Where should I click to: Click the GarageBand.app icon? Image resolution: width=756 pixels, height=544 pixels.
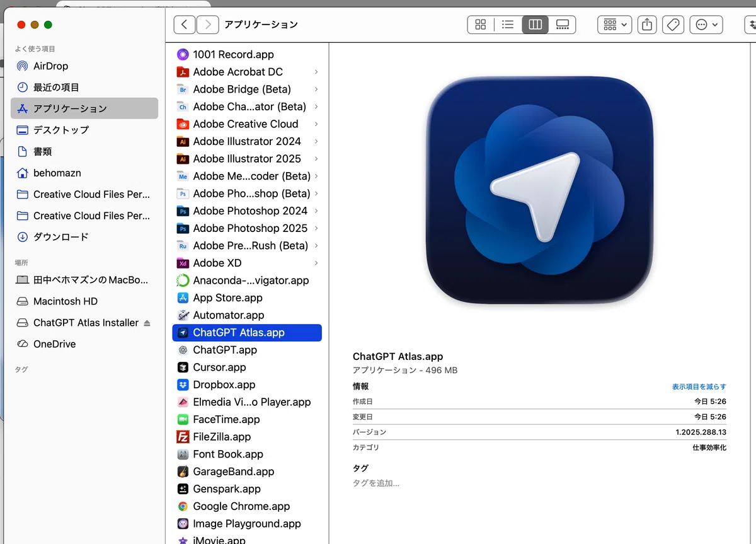click(x=183, y=472)
